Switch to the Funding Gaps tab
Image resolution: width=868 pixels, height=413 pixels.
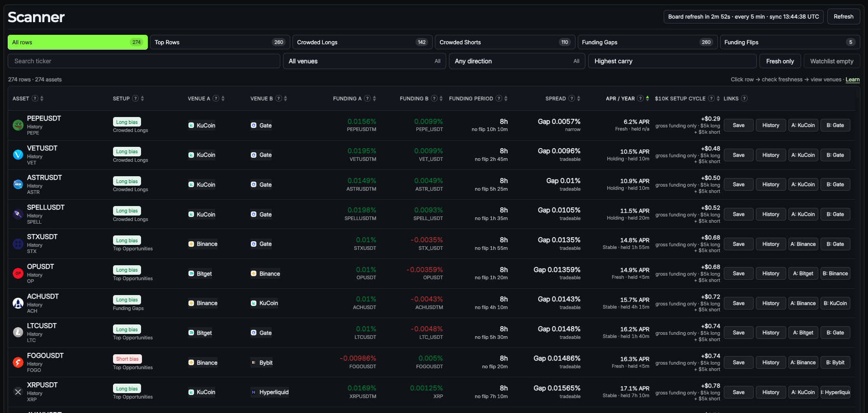647,42
